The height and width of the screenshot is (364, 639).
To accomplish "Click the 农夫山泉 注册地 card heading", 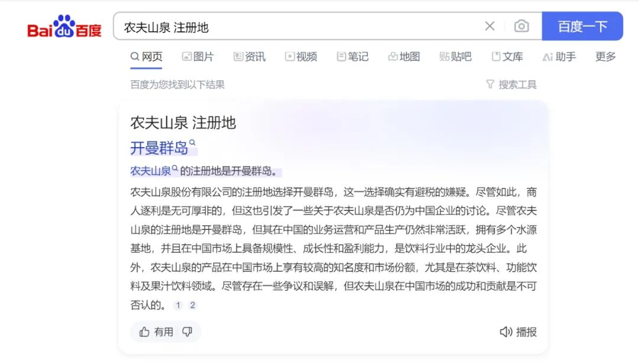I will 183,122.
